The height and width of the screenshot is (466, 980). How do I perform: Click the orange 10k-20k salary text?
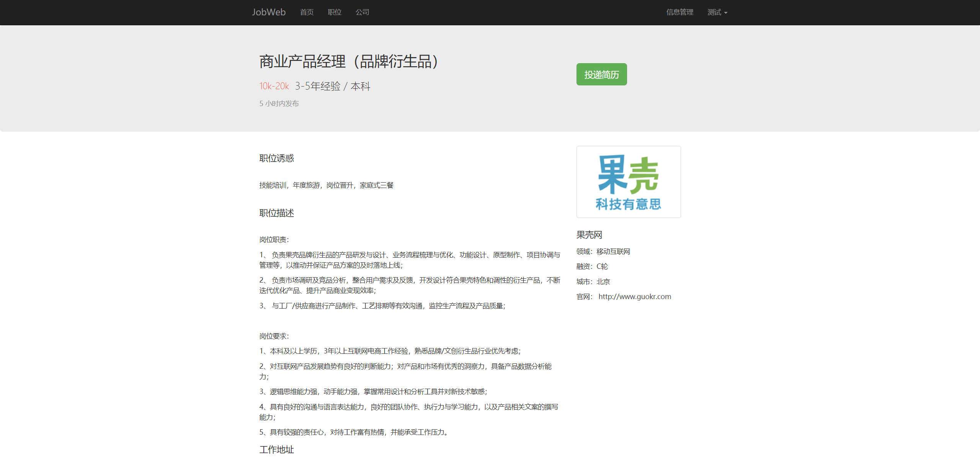(x=274, y=86)
